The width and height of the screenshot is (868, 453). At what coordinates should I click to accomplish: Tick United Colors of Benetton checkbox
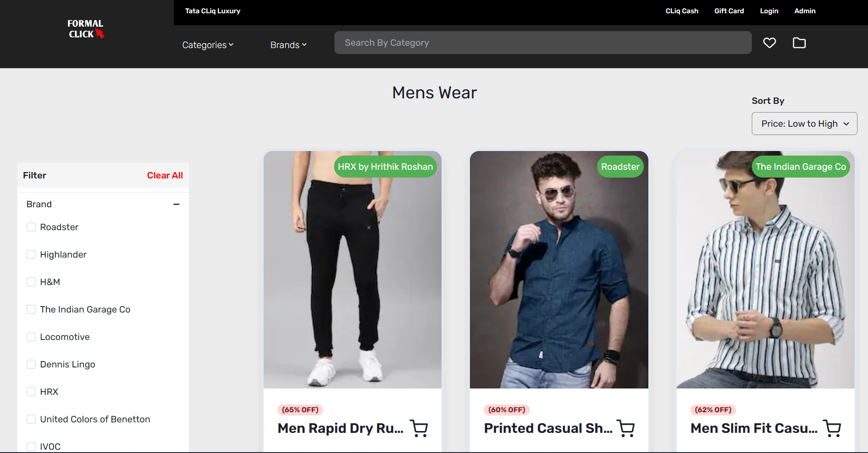tap(31, 419)
